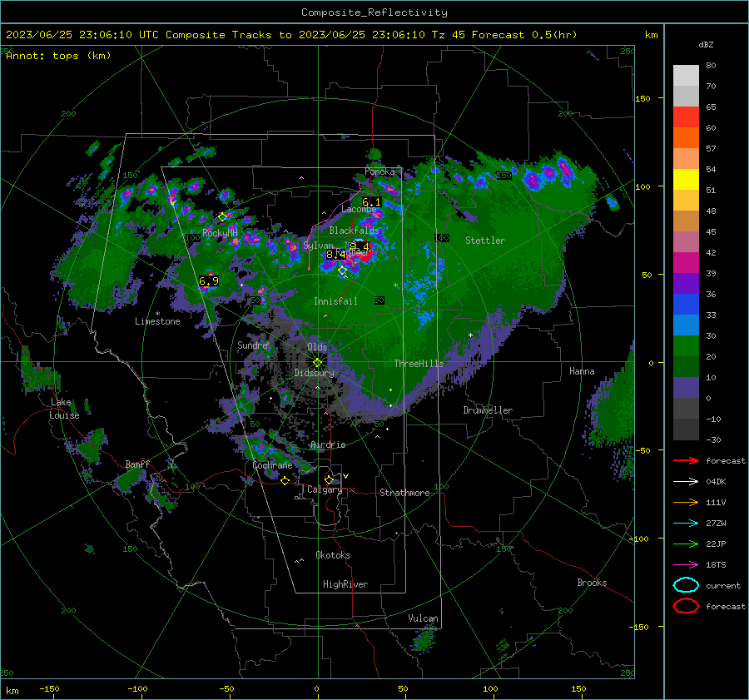The width and height of the screenshot is (749, 700).
Task: Click the Vulcan city label
Action: [423, 618]
